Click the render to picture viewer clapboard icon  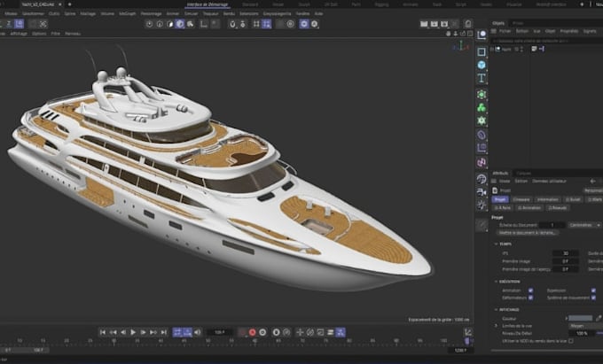point(435,24)
